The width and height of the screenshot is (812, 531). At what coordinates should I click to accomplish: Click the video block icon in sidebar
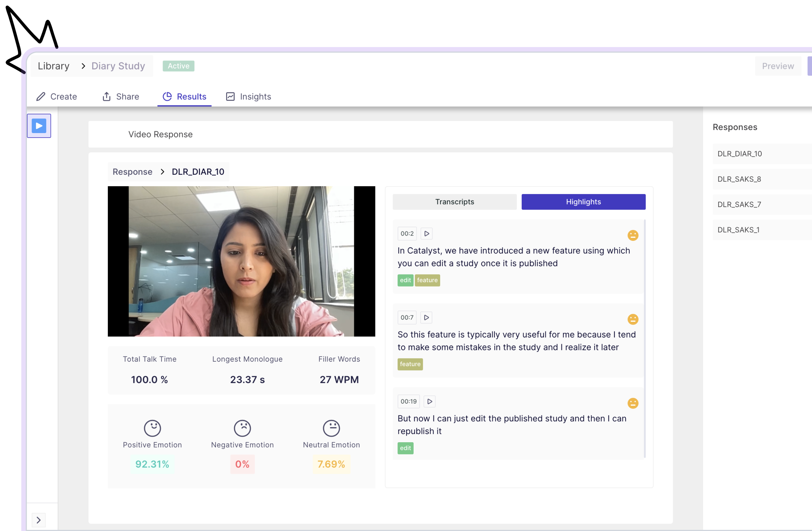click(x=39, y=125)
